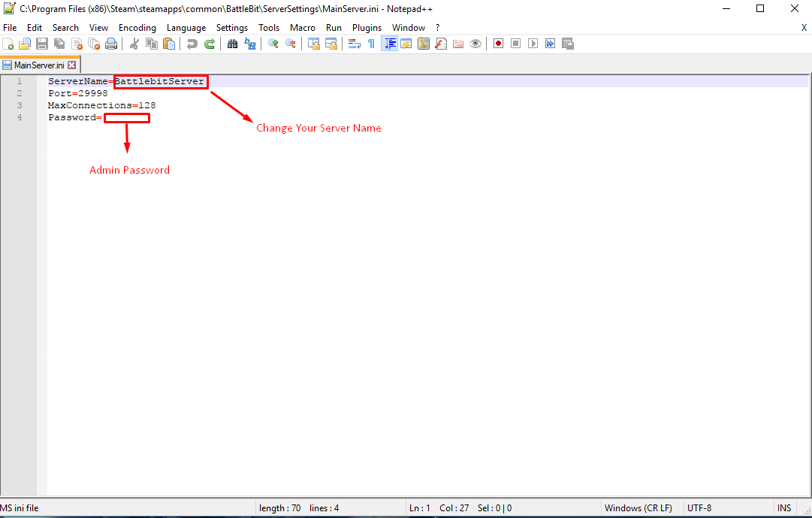This screenshot has width=812, height=518.
Task: Click the Ln : 1 Col : 27 status
Action: (439, 508)
